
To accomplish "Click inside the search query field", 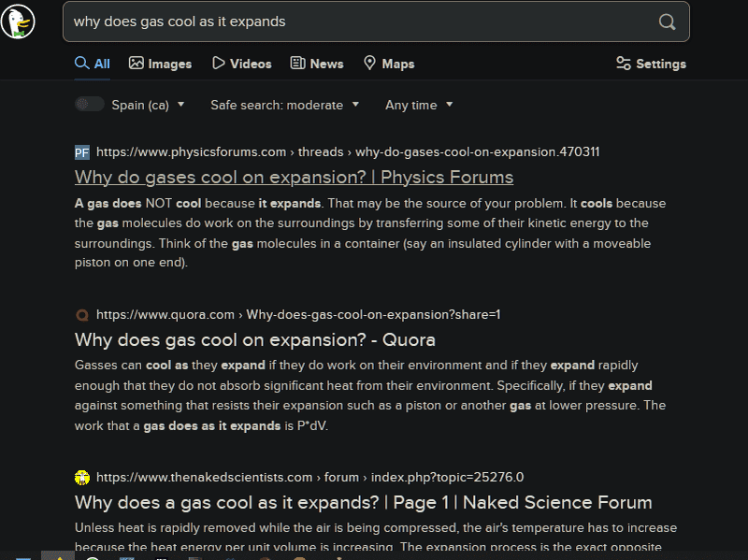I will 355,22.
